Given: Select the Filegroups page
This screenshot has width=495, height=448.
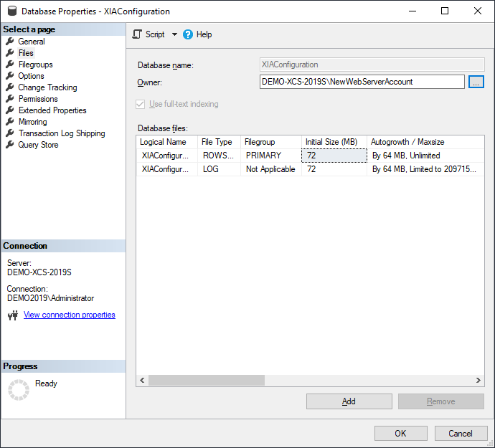Looking at the screenshot, I should [35, 65].
